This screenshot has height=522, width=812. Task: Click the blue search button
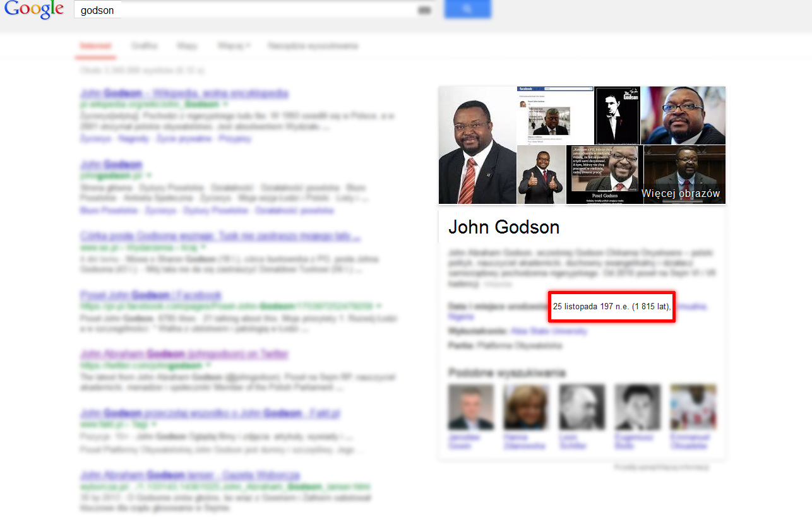click(x=467, y=9)
